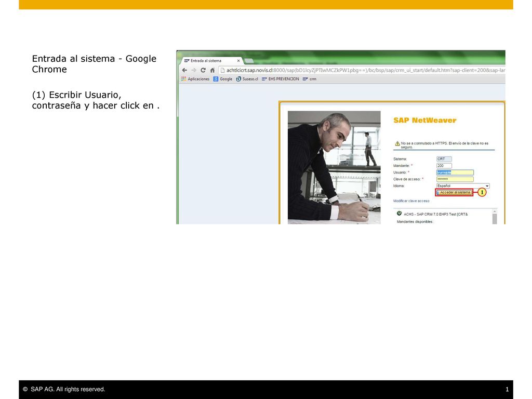This screenshot has height=399, width=532.
Task: Open the Aplicaciones apps grid bookmark
Action: (x=195, y=79)
